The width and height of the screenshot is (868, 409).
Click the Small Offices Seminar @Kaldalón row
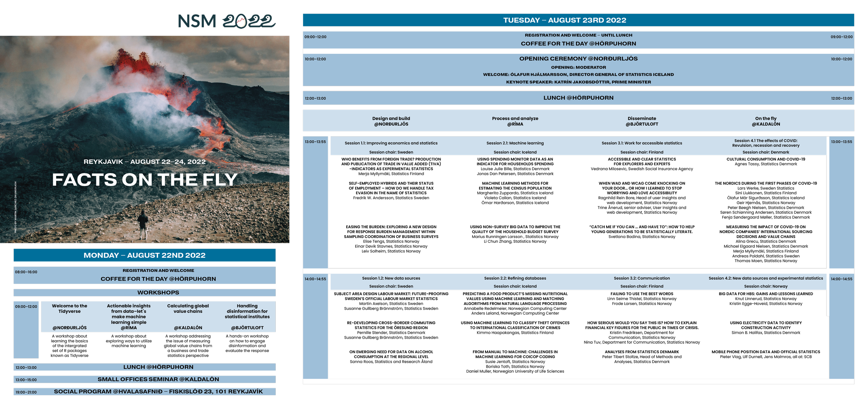(158, 379)
